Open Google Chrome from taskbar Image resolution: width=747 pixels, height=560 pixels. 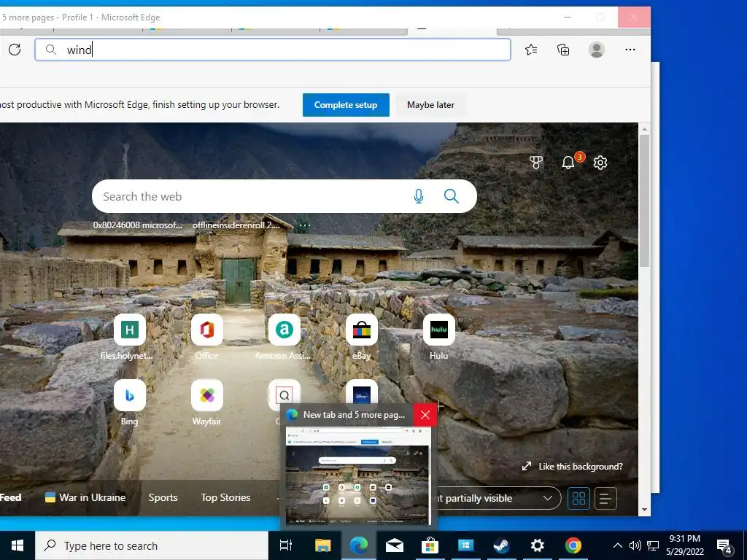(573, 545)
